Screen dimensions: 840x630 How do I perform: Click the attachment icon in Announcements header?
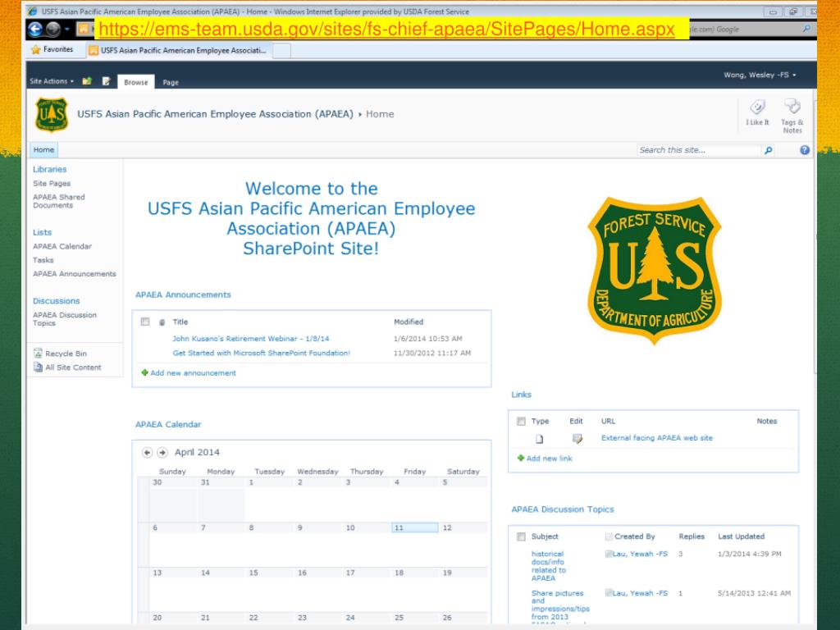tap(162, 322)
